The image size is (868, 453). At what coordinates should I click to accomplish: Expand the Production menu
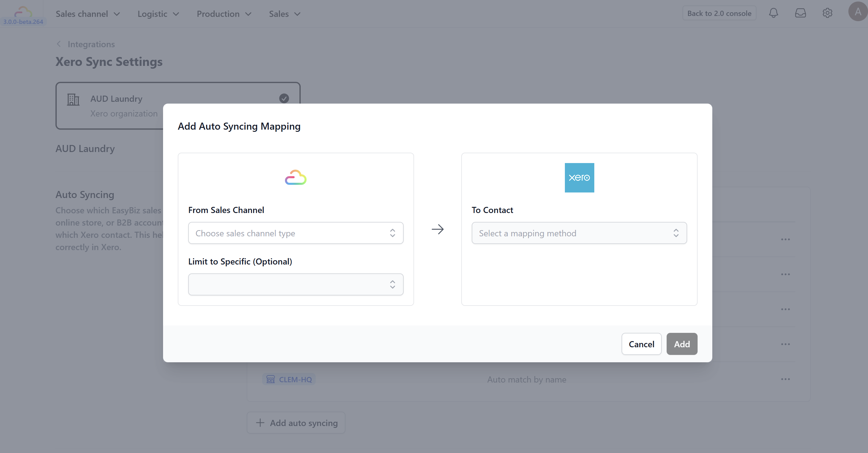224,14
